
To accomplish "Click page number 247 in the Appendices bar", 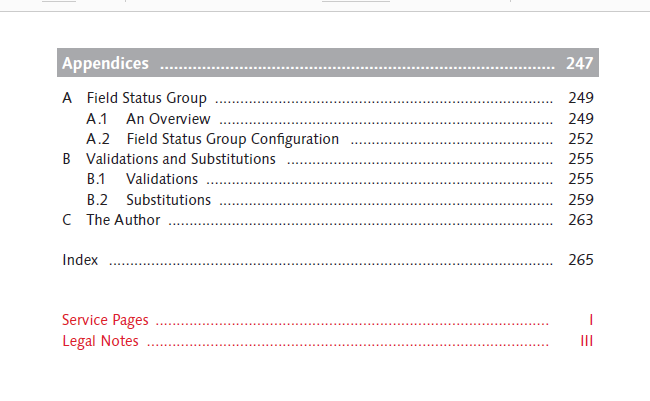I will [580, 63].
